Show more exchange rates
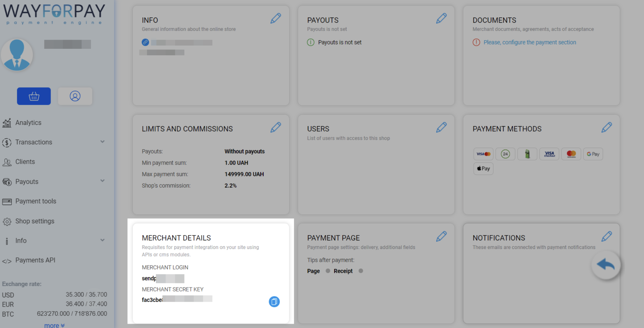Image resolution: width=644 pixels, height=328 pixels. pyautogui.click(x=54, y=325)
